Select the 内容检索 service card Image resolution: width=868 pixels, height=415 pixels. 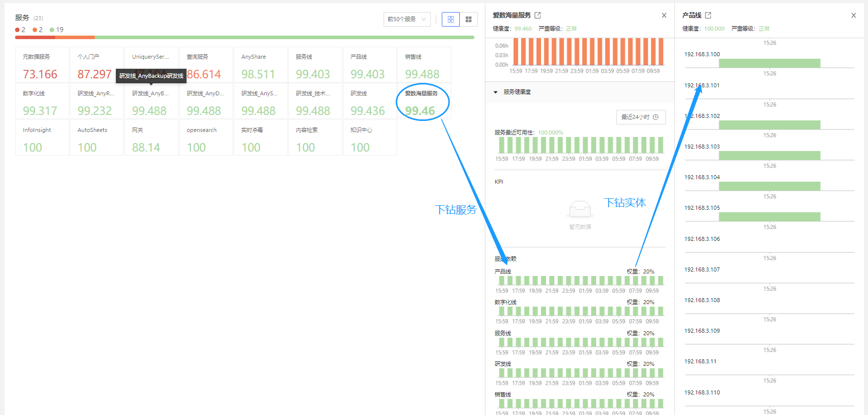click(x=315, y=138)
